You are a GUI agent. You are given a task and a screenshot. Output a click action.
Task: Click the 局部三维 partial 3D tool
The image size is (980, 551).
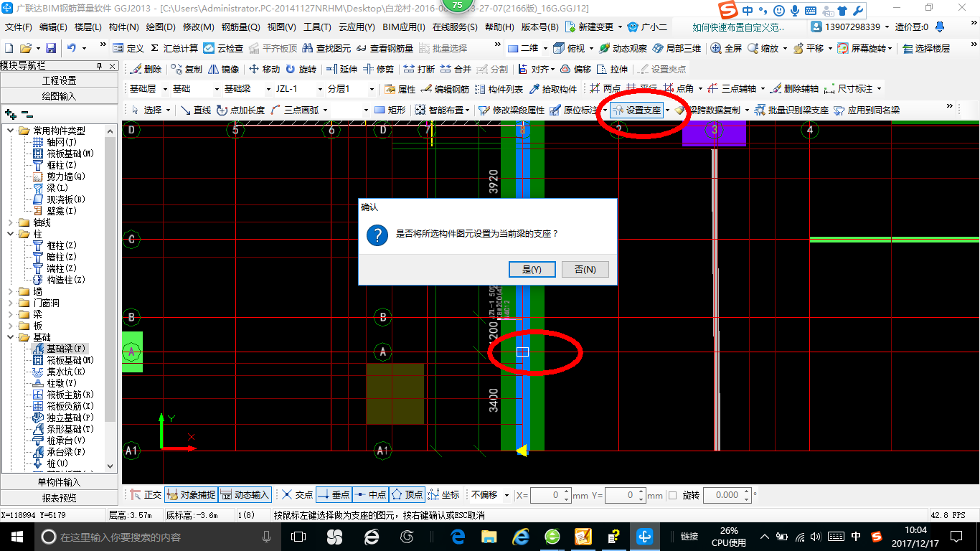(x=677, y=48)
